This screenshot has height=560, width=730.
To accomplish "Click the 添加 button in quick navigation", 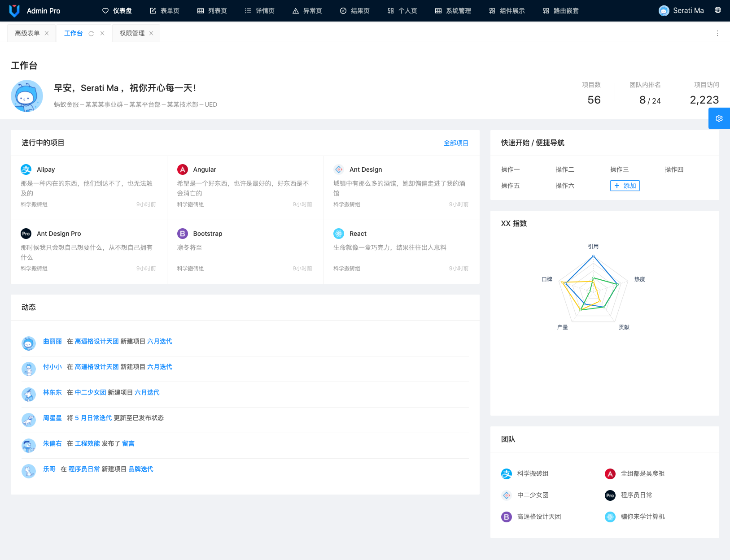I will point(625,186).
